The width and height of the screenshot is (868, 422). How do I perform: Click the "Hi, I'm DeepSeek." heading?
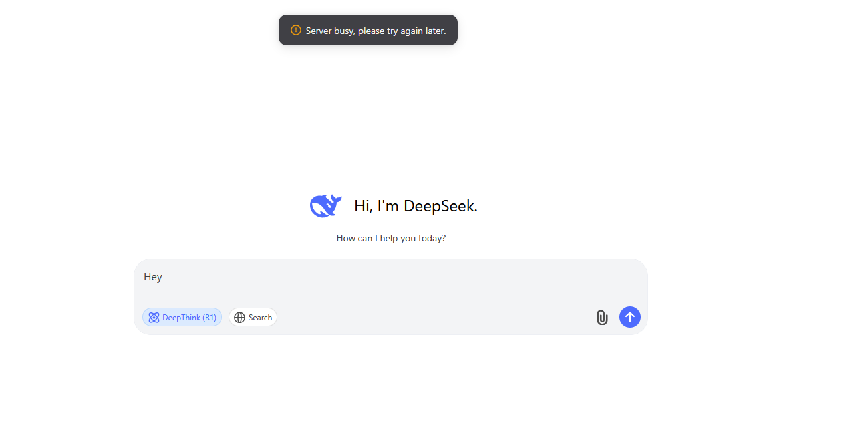(416, 206)
